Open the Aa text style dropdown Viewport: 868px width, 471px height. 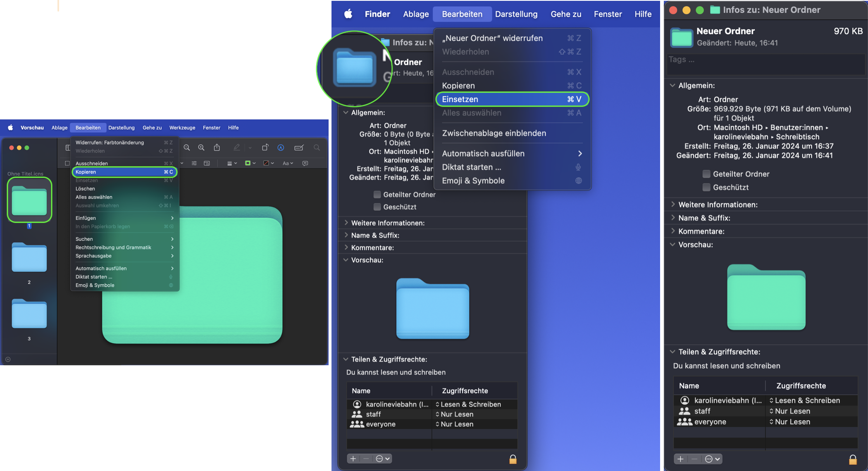pyautogui.click(x=288, y=163)
